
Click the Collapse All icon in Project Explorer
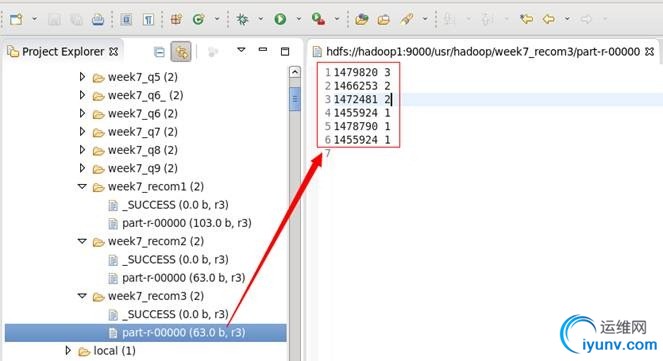point(159,52)
